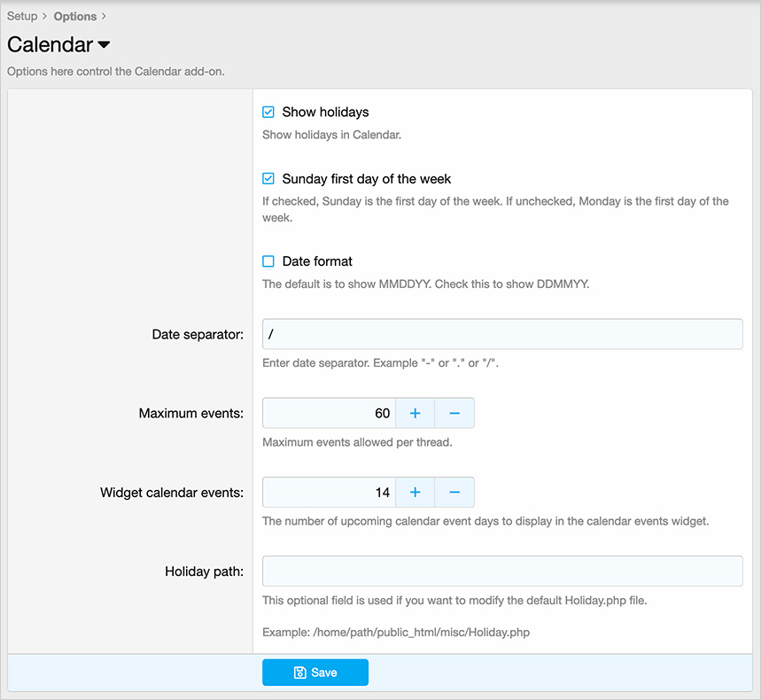Open the Calendar title dropdown arrow
The width and height of the screenshot is (761, 700).
point(104,44)
